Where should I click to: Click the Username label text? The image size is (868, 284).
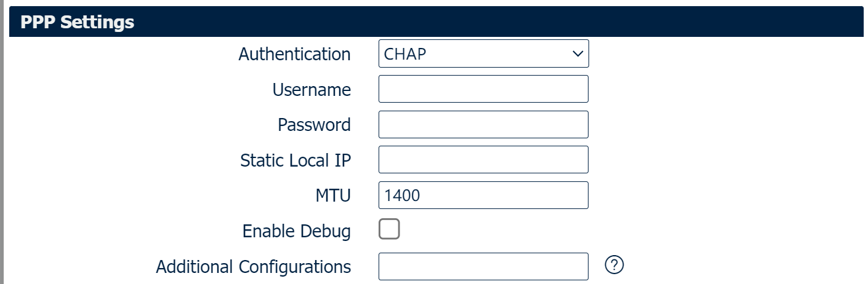tap(311, 90)
